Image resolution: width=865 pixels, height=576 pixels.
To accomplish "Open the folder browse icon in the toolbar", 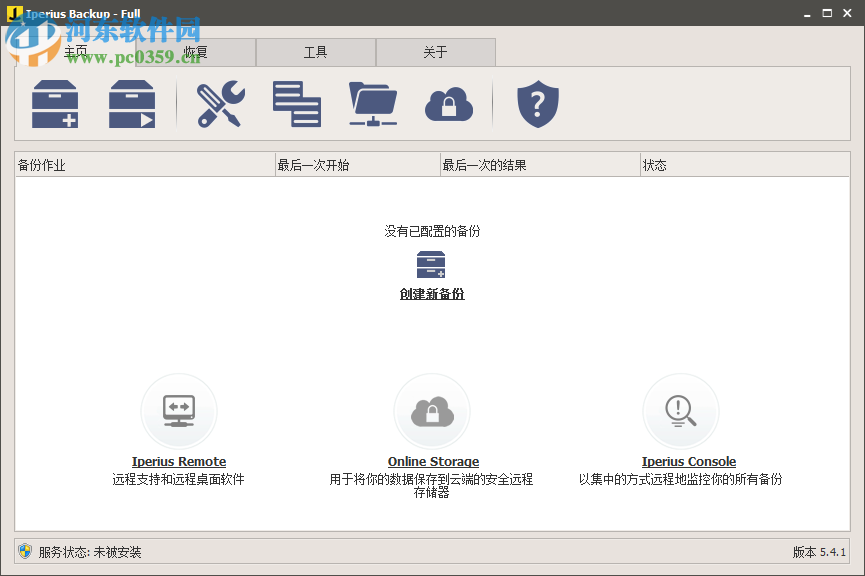I will [x=373, y=103].
